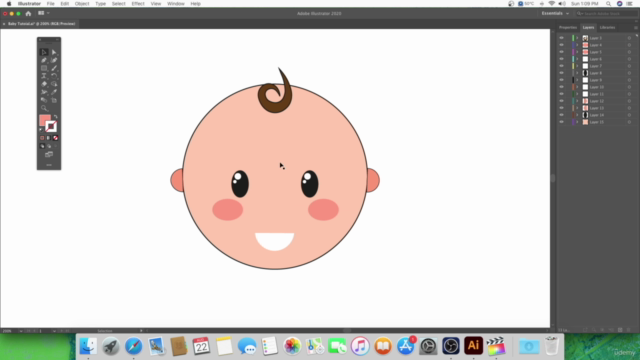This screenshot has height=360, width=640.
Task: Choose the Curvature tool
Action: pos(54,60)
